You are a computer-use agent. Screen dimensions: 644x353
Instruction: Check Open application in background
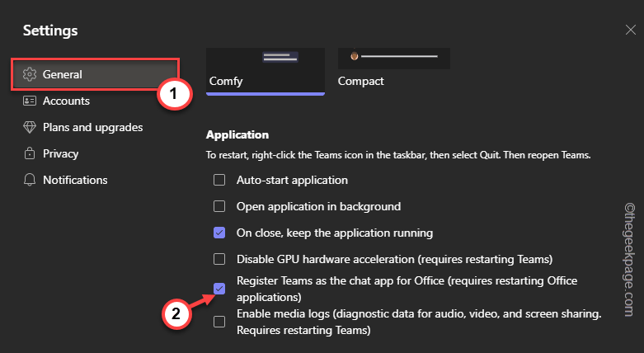coord(219,206)
